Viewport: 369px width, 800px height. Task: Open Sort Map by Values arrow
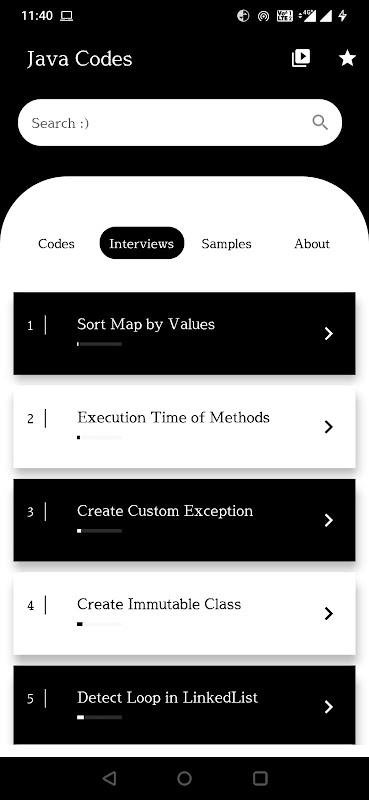click(329, 334)
